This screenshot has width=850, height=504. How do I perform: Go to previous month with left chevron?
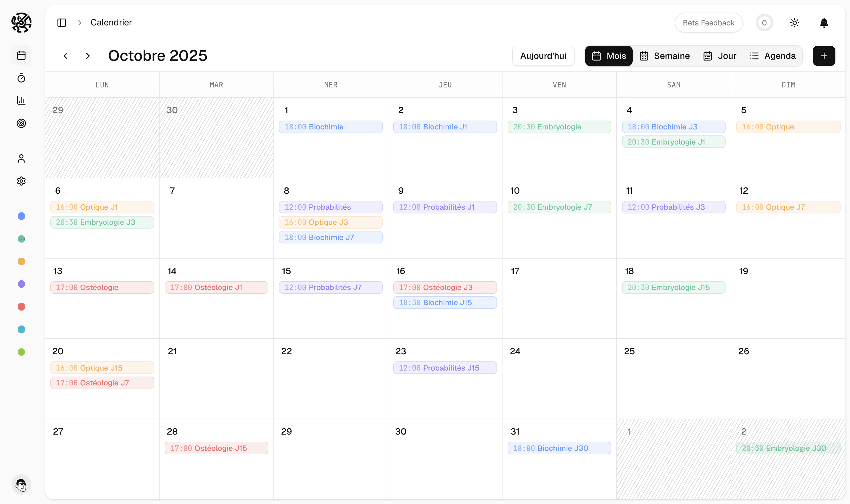[65, 56]
